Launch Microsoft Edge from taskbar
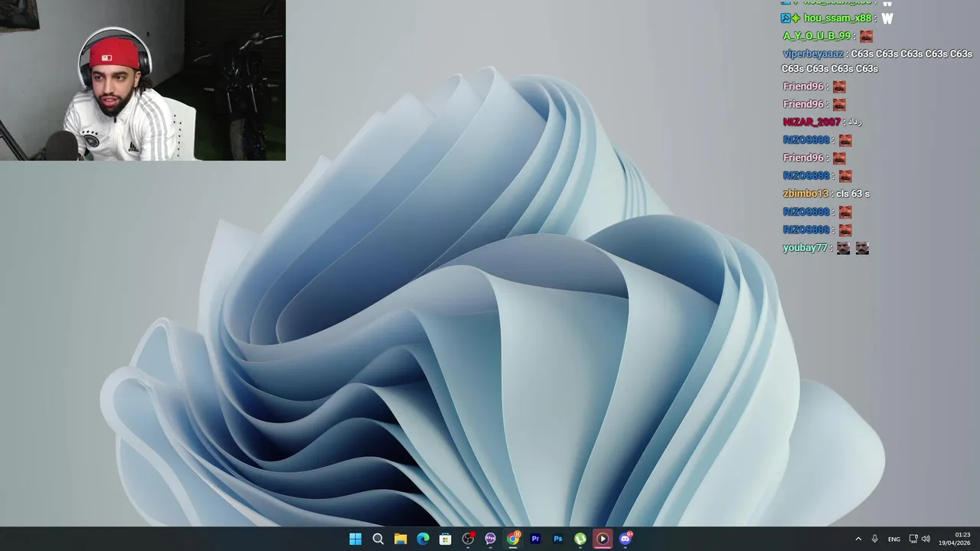Viewport: 980px width, 551px height. [423, 539]
